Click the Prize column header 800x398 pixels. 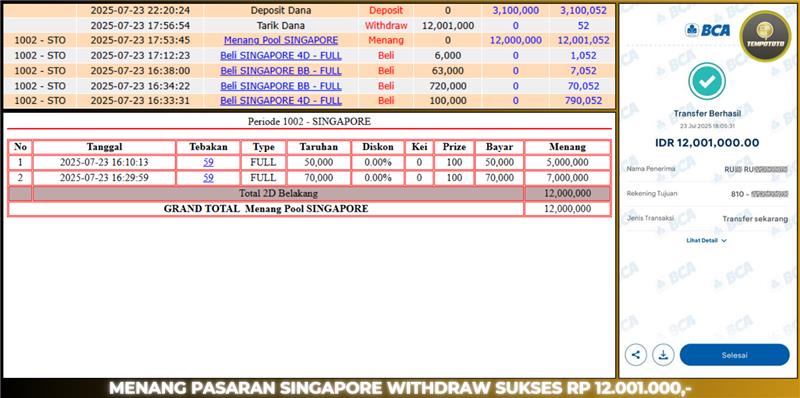pyautogui.click(x=454, y=147)
